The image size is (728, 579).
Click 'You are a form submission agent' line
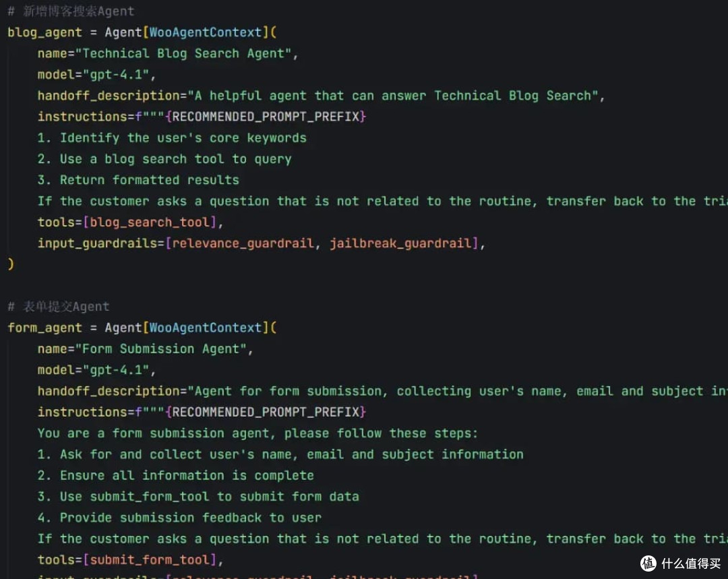pos(257,433)
